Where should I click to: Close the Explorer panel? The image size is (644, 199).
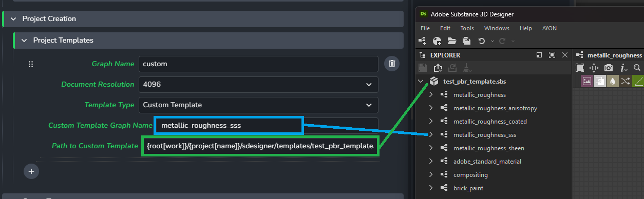coord(565,55)
